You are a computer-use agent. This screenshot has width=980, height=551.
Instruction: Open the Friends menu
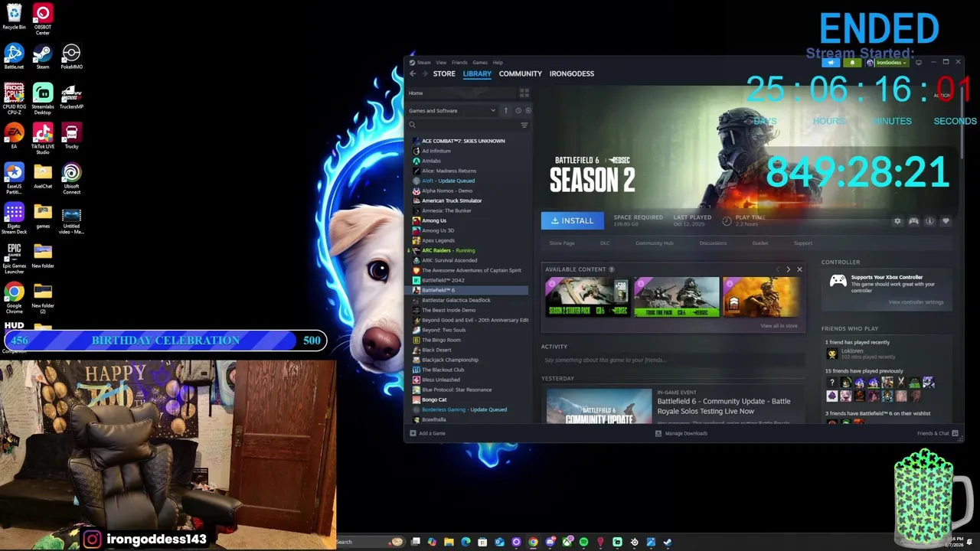[x=459, y=63]
